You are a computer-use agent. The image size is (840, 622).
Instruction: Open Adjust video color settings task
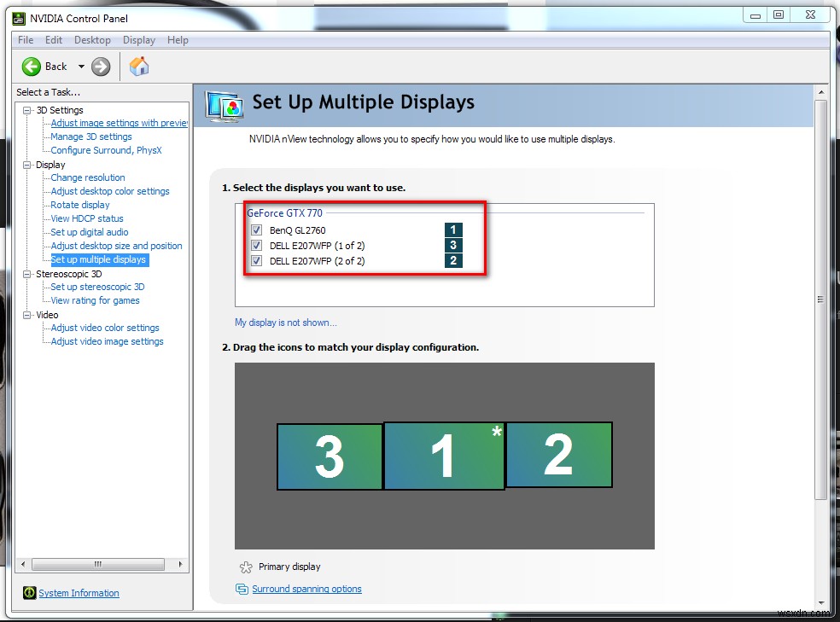[x=105, y=328]
